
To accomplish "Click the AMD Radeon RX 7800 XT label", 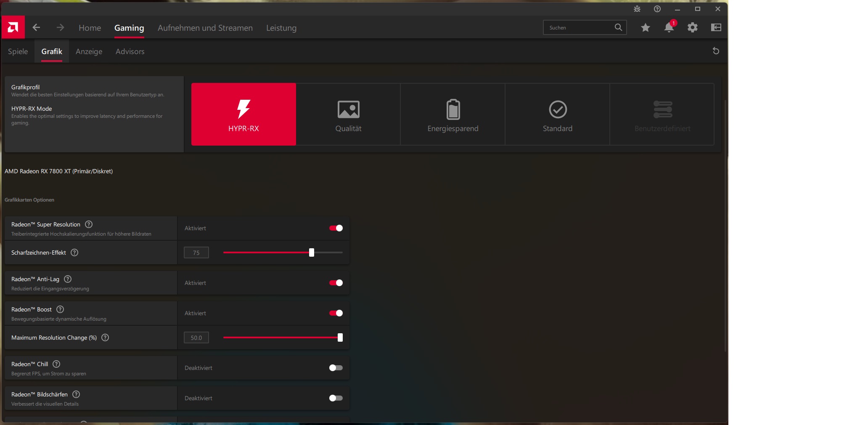I will 59,171.
